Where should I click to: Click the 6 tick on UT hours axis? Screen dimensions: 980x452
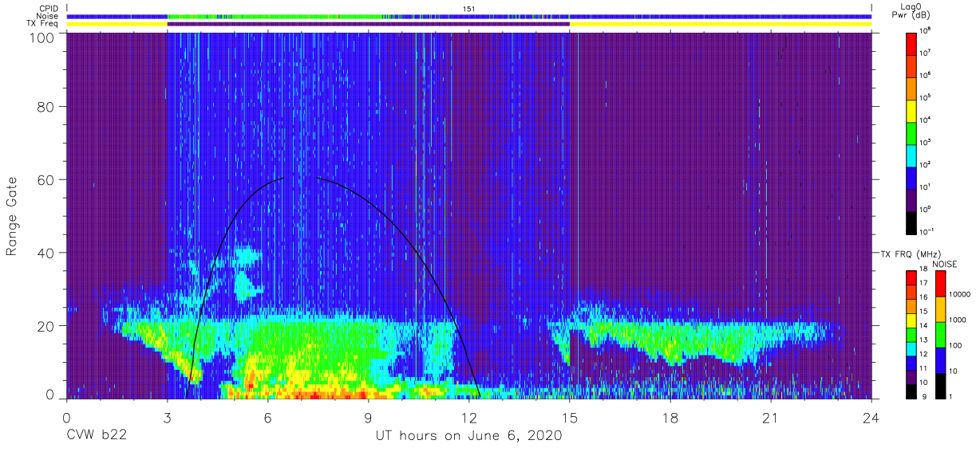[x=268, y=416]
